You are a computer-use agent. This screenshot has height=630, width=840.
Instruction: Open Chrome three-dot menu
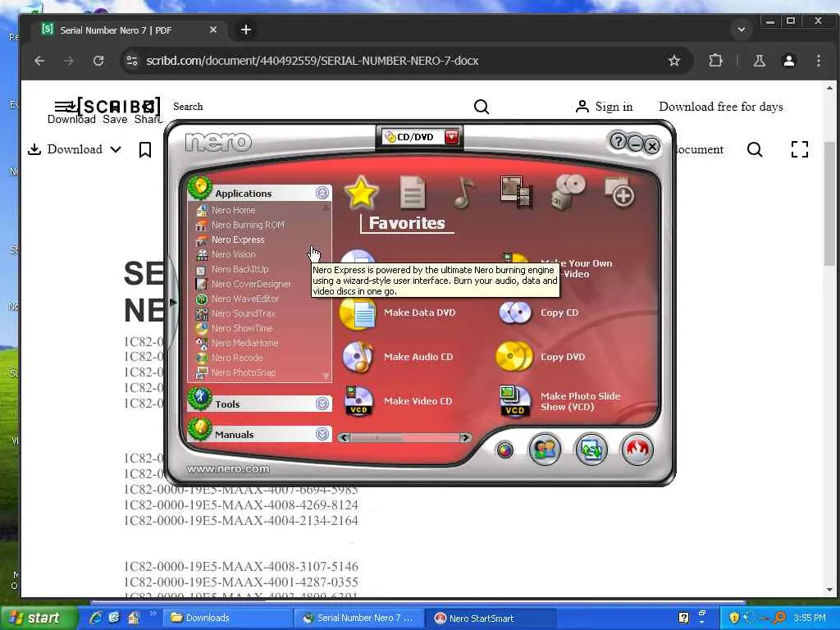(819, 61)
